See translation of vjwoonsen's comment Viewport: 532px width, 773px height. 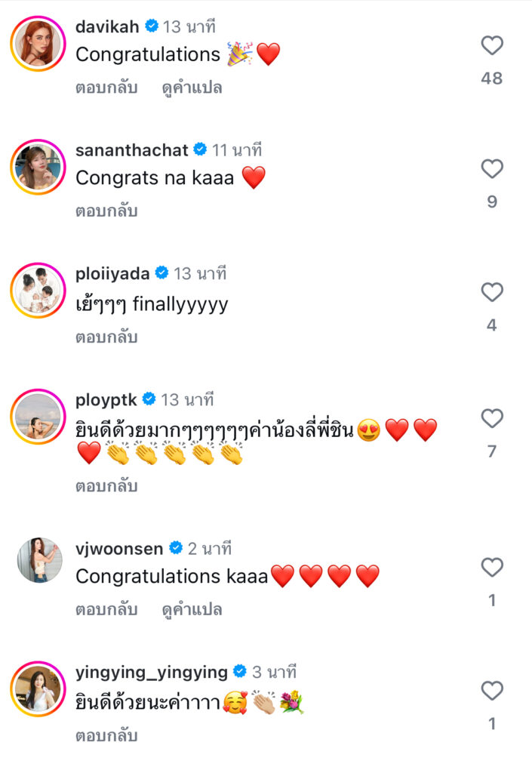click(x=192, y=609)
